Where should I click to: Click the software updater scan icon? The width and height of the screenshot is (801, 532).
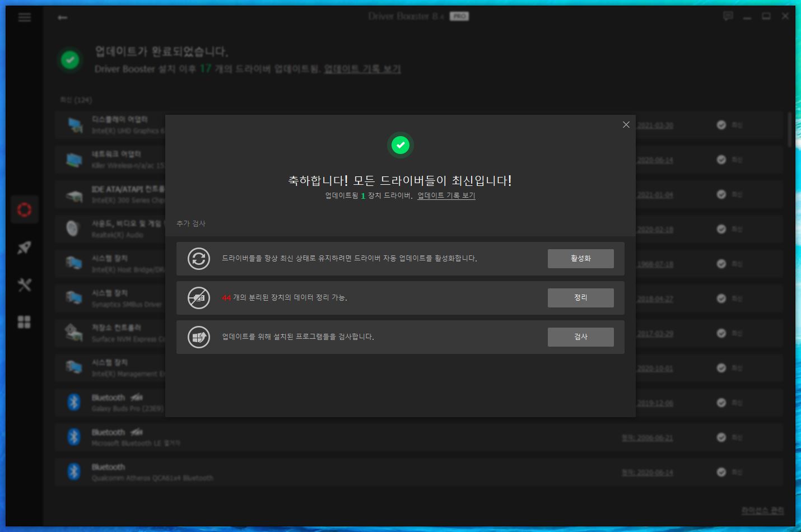(199, 337)
